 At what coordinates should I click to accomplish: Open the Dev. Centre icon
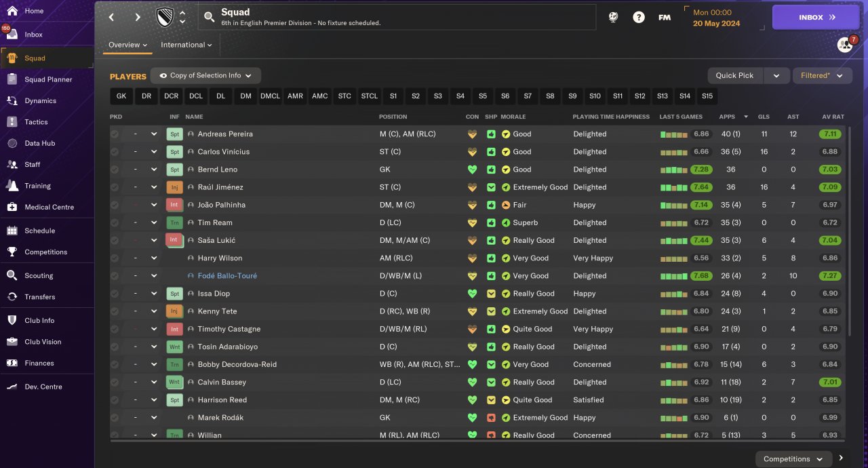click(x=12, y=387)
